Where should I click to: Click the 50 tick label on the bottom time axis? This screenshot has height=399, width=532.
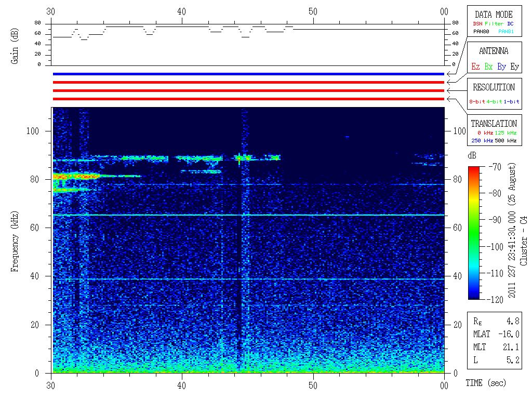coord(313,386)
